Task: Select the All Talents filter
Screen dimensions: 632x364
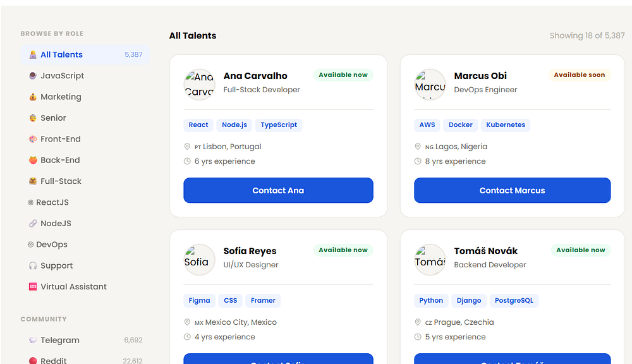Action: (x=61, y=55)
